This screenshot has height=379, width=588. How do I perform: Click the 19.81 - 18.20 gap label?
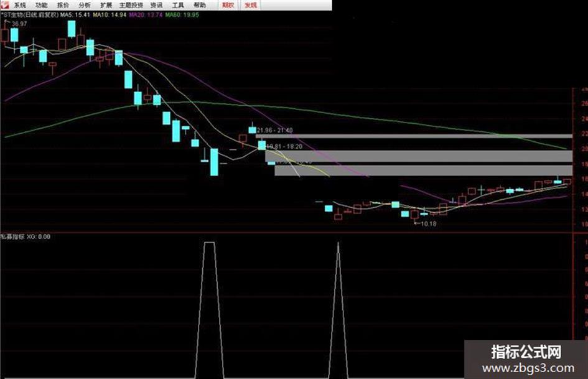tap(284, 146)
